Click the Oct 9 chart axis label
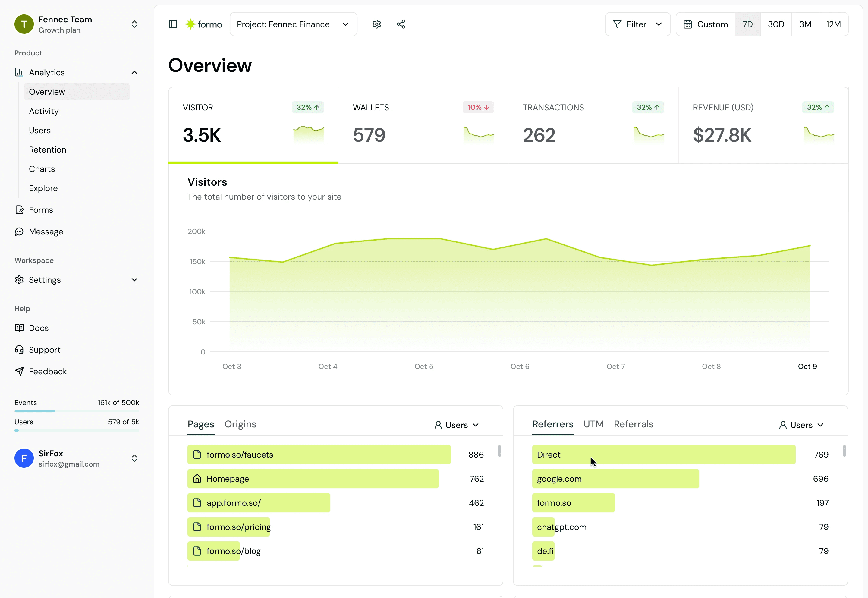The image size is (868, 598). click(807, 367)
